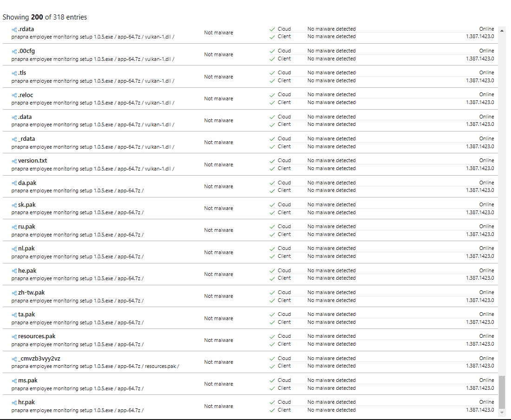This screenshot has height=420, width=511.
Task: Select the ru.pak file name
Action: click(x=26, y=226)
